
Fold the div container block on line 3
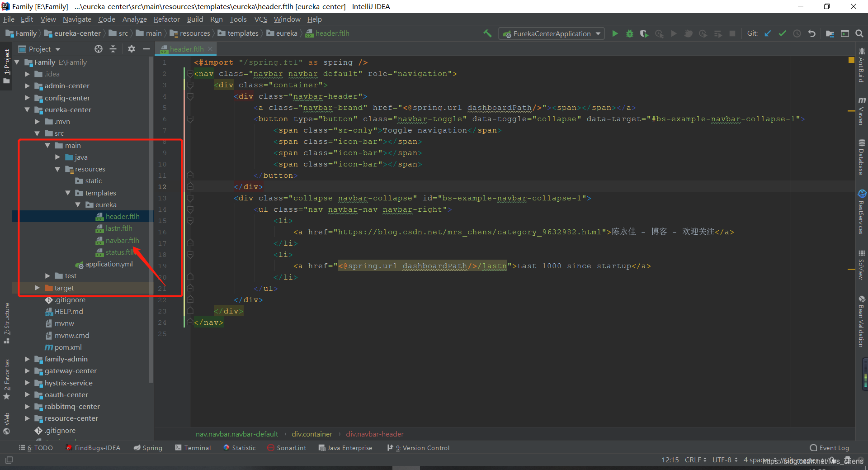(x=190, y=85)
